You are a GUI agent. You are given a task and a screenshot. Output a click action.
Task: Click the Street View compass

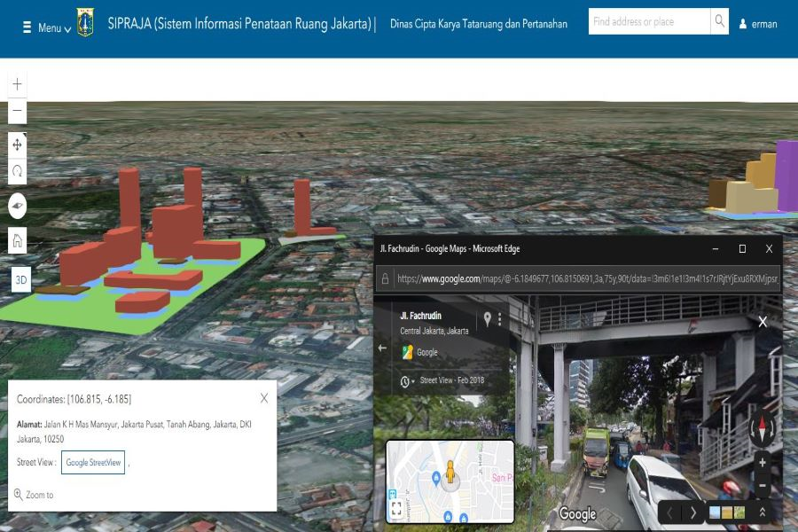(762, 431)
